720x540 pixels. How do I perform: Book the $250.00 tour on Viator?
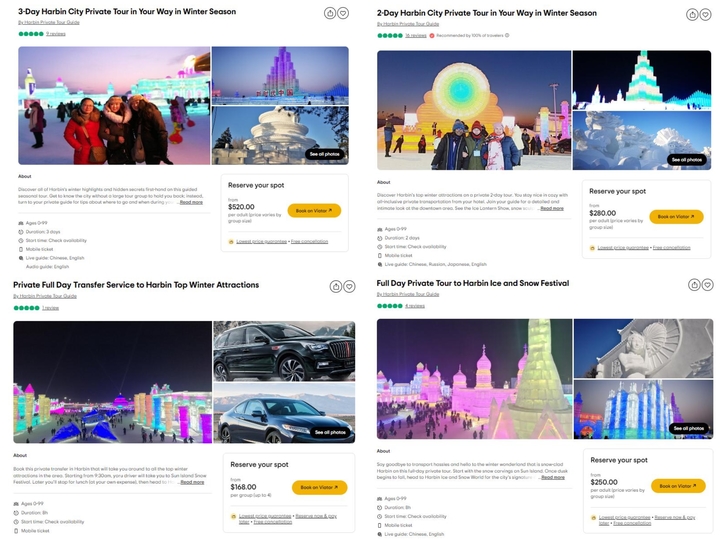(678, 485)
